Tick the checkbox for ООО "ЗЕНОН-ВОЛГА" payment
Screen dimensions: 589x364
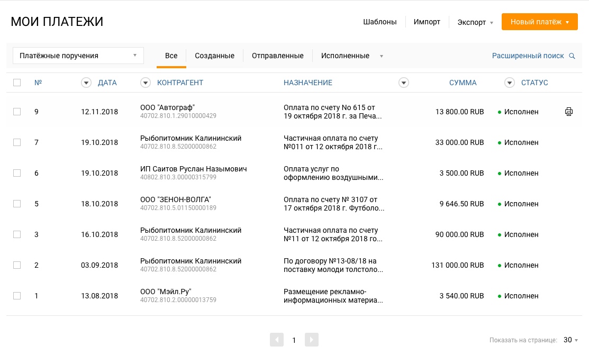[x=17, y=204]
